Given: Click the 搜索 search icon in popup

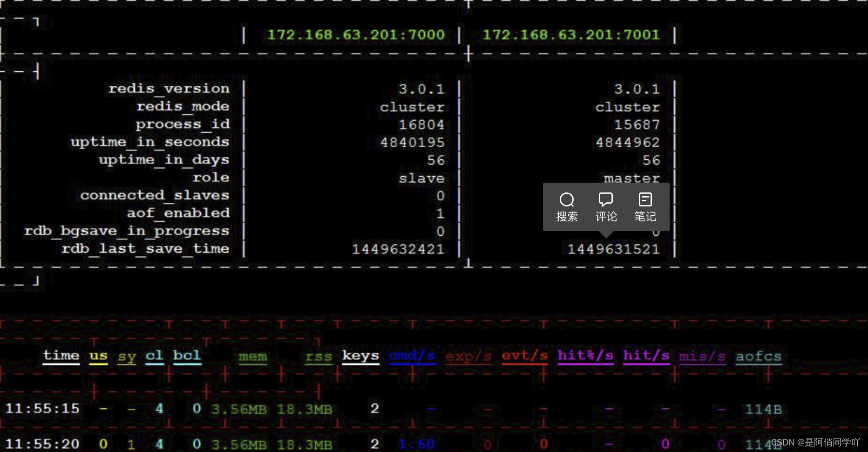Looking at the screenshot, I should (567, 200).
